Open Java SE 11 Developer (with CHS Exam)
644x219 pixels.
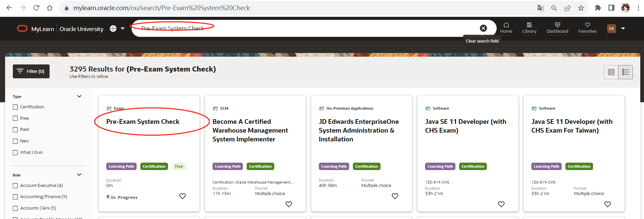coord(466,126)
